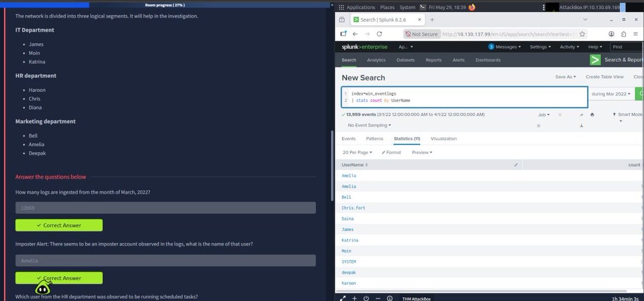The height and width of the screenshot is (301, 644).
Task: Click the first Correct Answer button
Action: (x=59, y=225)
